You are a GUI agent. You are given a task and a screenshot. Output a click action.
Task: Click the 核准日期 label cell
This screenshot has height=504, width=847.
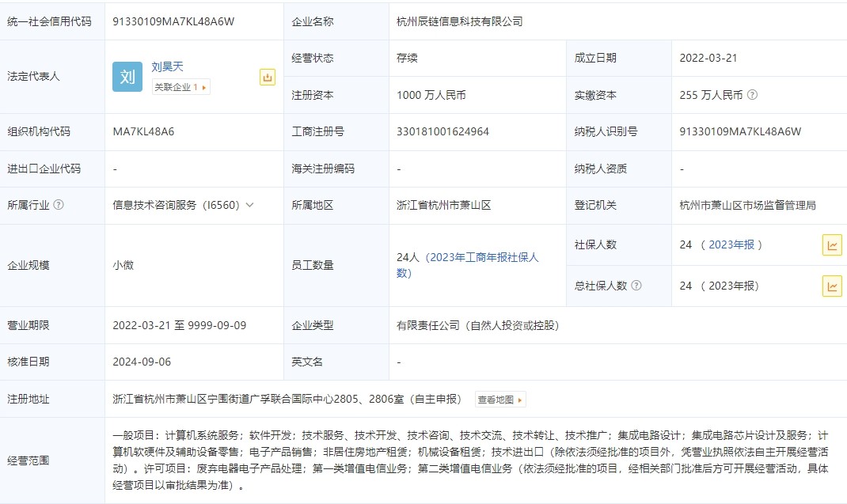(52, 362)
